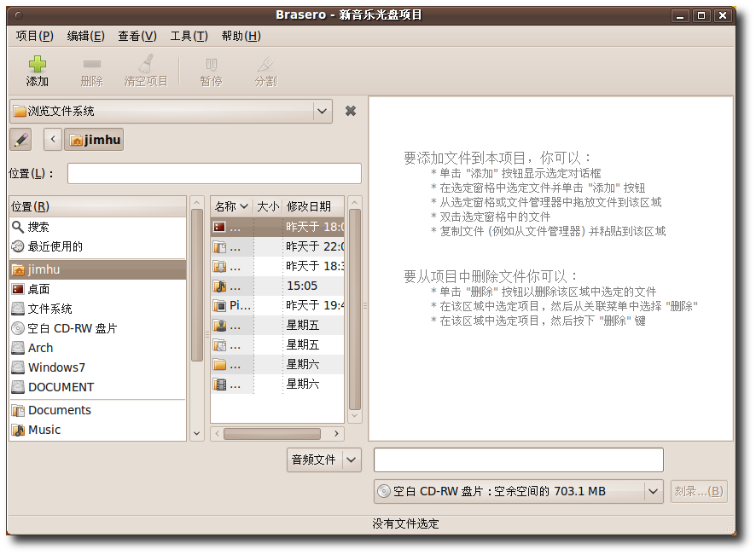
Task: Open the 查看(V) menu
Action: [137, 36]
